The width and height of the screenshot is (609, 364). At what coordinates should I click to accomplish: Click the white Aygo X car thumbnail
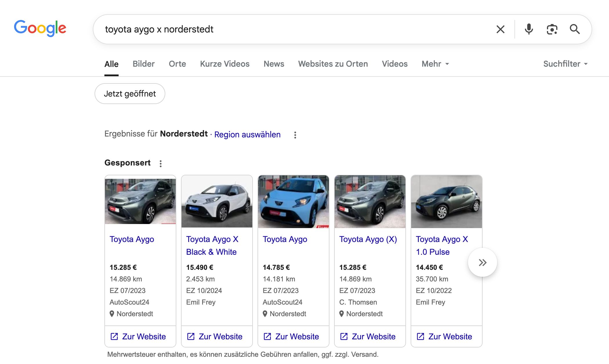coord(217,201)
